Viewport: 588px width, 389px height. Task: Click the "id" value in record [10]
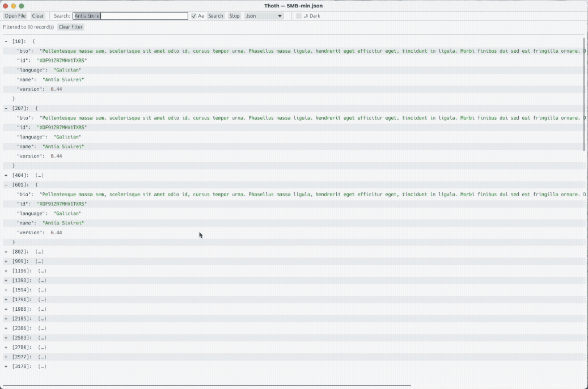62,61
